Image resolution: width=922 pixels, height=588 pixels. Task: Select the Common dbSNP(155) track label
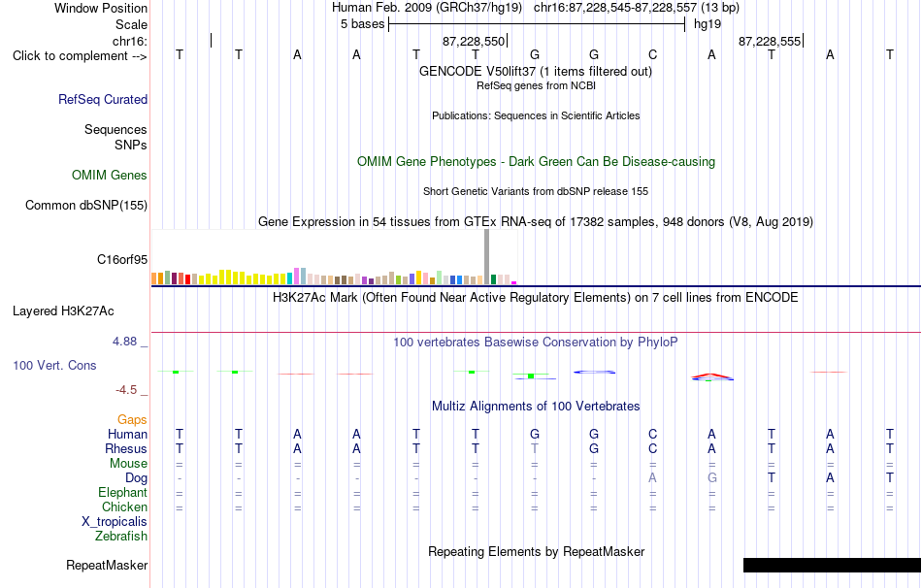click(86, 205)
